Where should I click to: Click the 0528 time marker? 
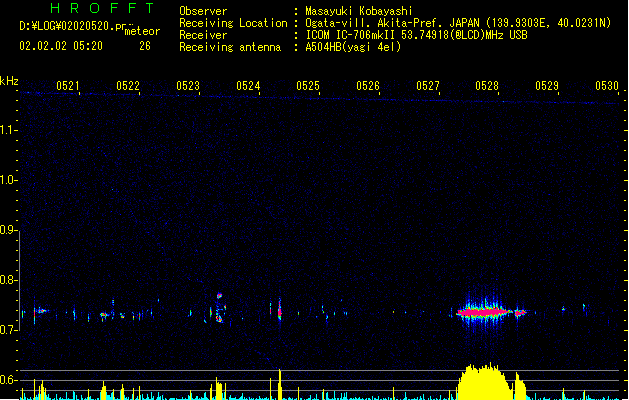click(487, 86)
